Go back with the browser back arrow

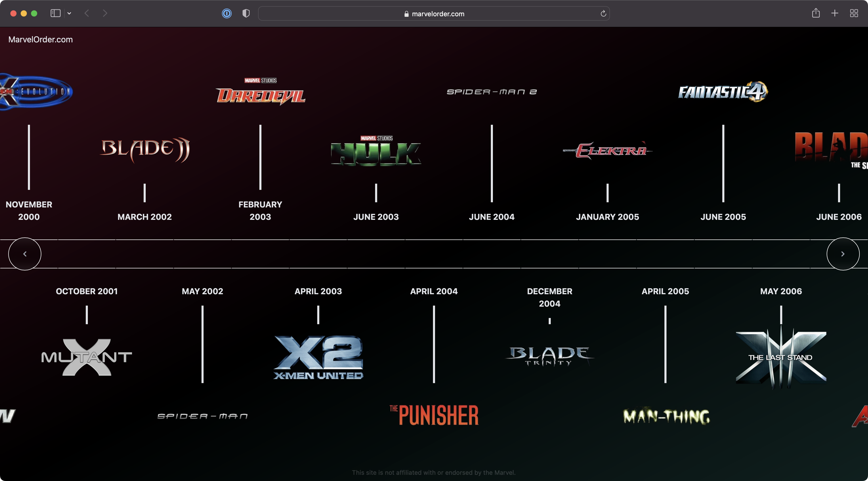pos(87,13)
